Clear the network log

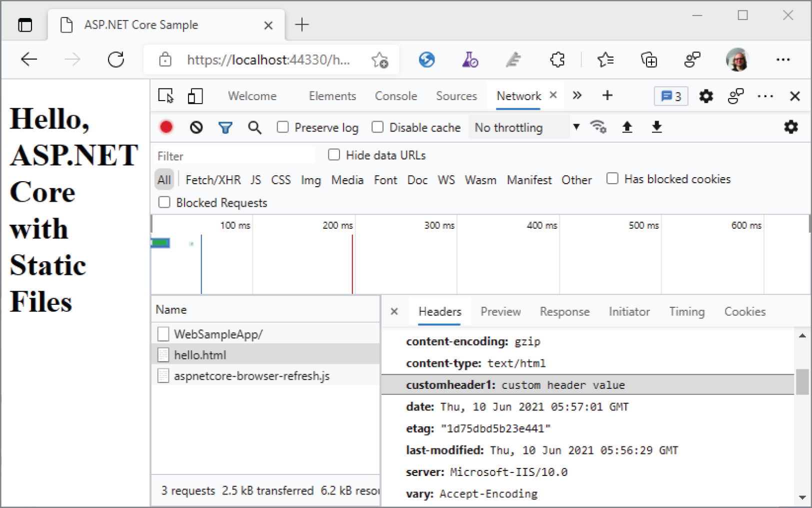[196, 127]
